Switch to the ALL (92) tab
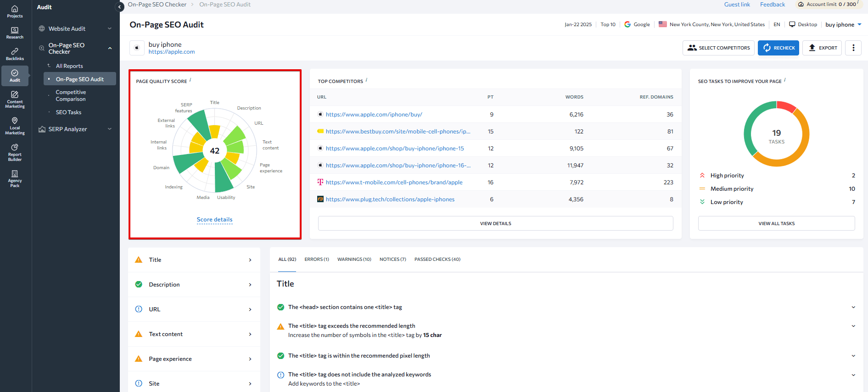The height and width of the screenshot is (392, 868). click(287, 259)
